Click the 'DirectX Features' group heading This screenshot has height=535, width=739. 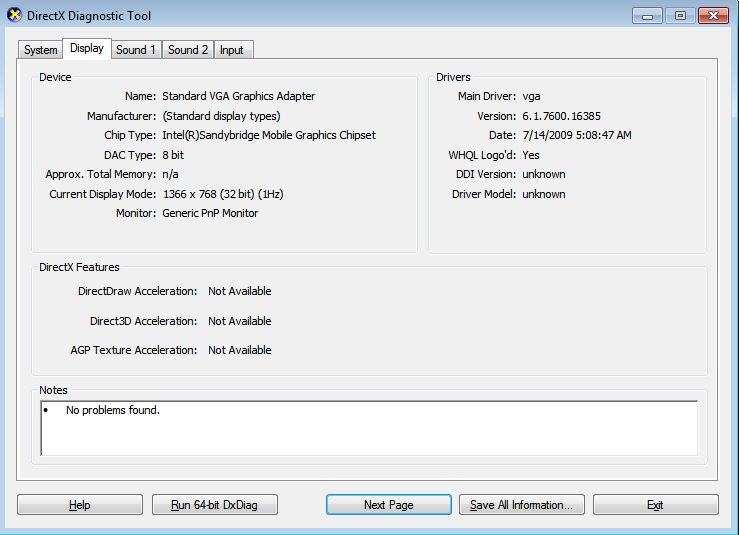point(79,267)
